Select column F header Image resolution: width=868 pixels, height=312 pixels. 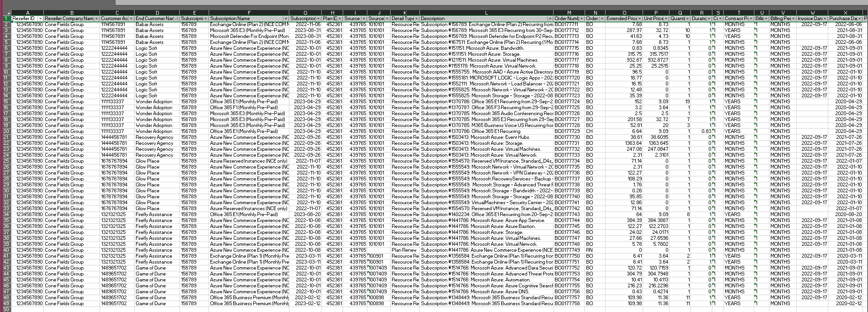pos(249,13)
